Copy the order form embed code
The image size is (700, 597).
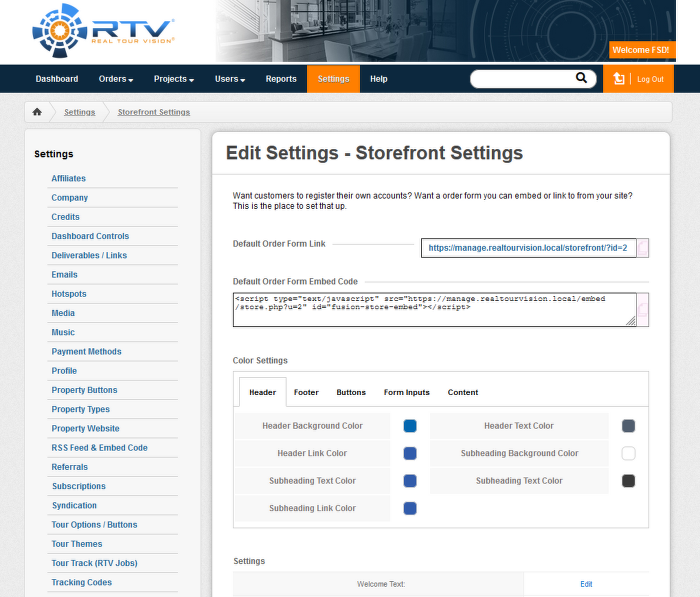[x=642, y=310]
